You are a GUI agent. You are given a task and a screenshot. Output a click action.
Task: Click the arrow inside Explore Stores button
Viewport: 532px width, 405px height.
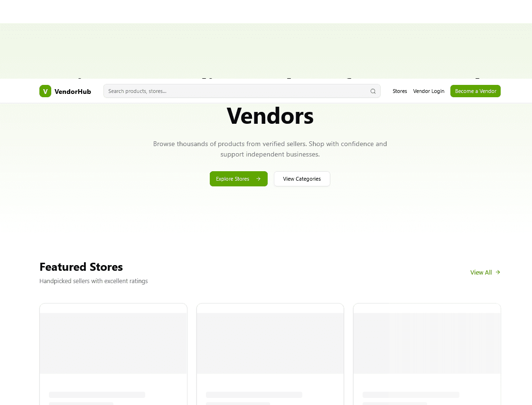259,179
